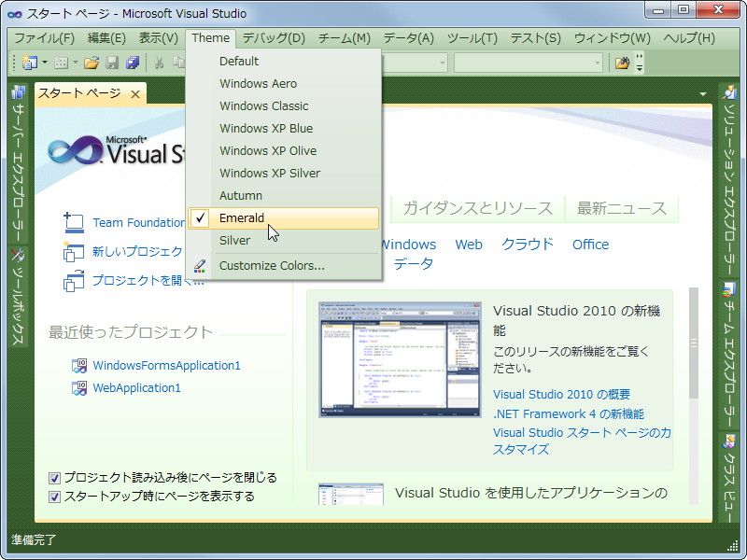Open the dropdown next to the New Project icon
The image size is (747, 560).
tap(44, 63)
